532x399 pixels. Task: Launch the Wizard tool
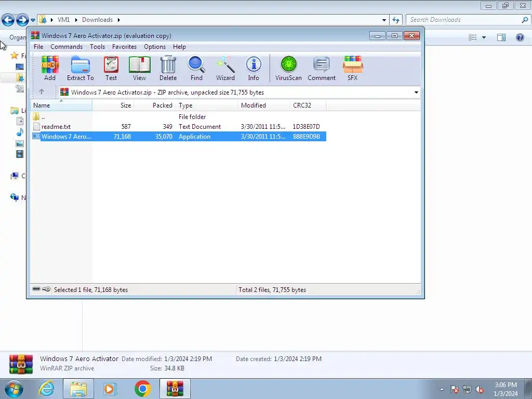[x=225, y=68]
